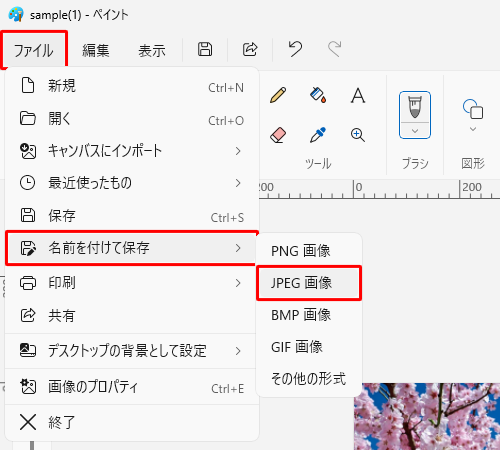500x450 pixels.
Task: Select the Color picker eyedropper tool
Action: pos(318,135)
